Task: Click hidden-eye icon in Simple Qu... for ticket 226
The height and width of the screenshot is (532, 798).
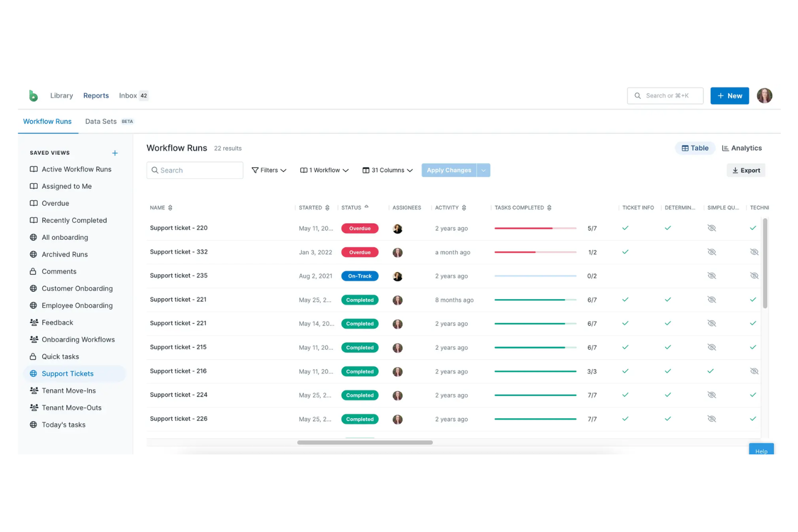Action: point(712,419)
